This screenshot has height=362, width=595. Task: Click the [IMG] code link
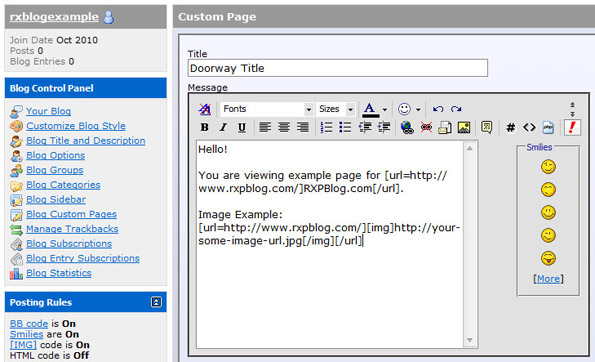23,345
